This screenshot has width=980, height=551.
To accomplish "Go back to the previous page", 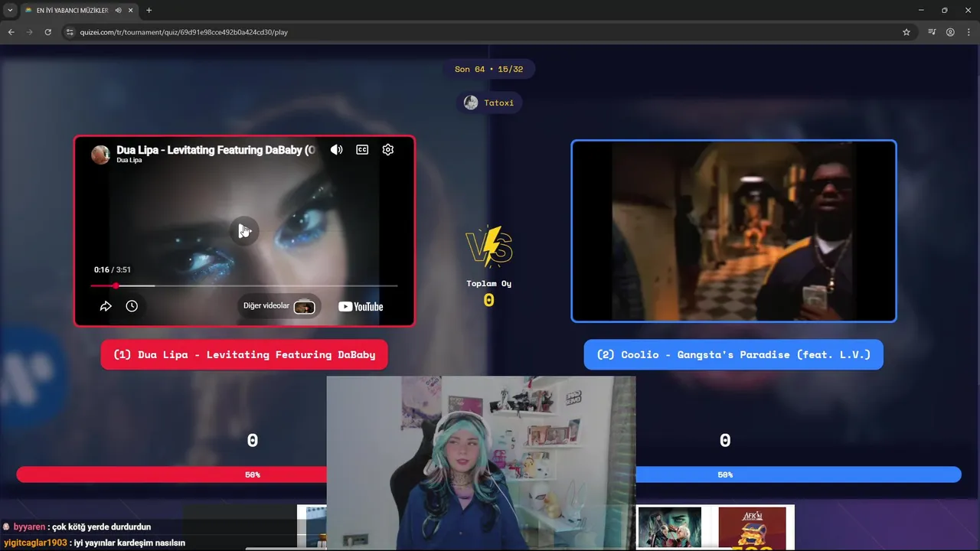I will 11,32.
